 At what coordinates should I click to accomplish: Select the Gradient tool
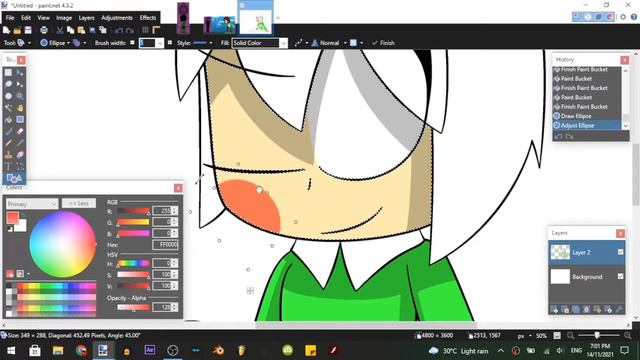coord(20,120)
